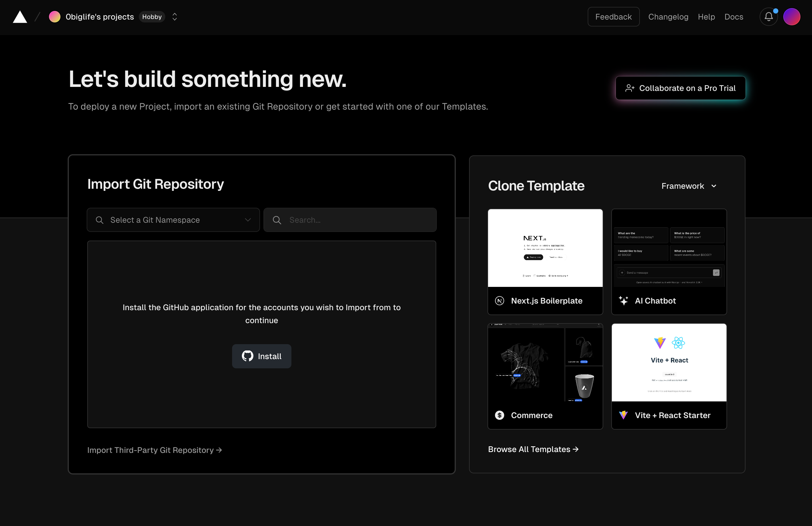Viewport: 812px width, 526px height.
Task: Open the AI Chatbot template preview
Action: click(x=669, y=248)
